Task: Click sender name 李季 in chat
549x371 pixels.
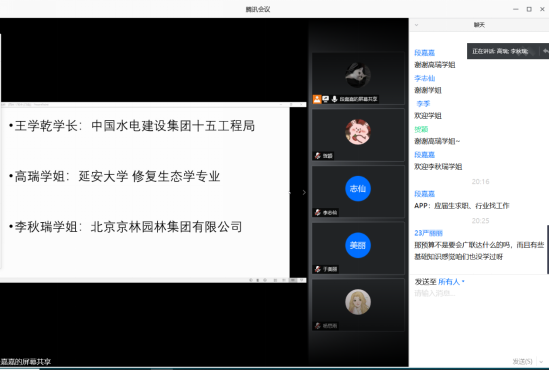Action: [423, 104]
